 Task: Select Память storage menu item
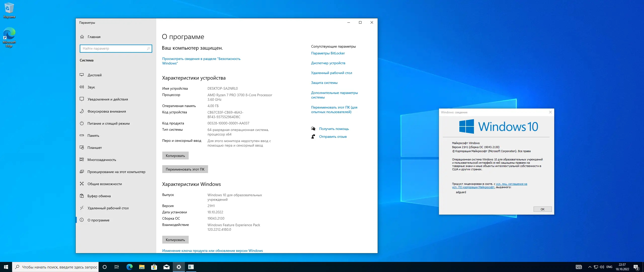pos(93,135)
